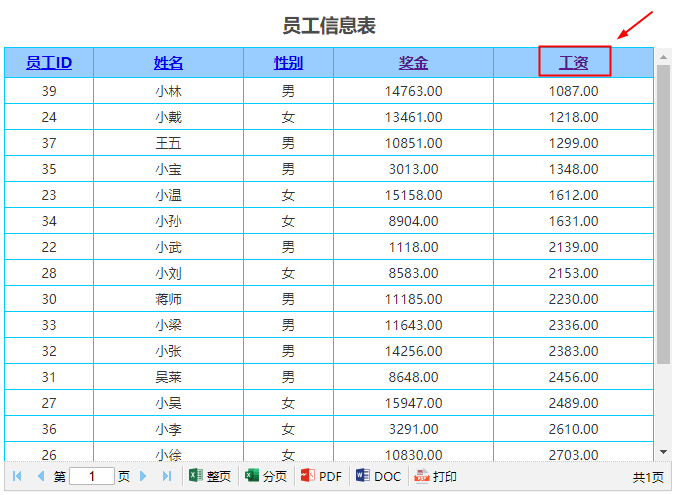Click the next page arrow
679x495 pixels.
point(145,477)
